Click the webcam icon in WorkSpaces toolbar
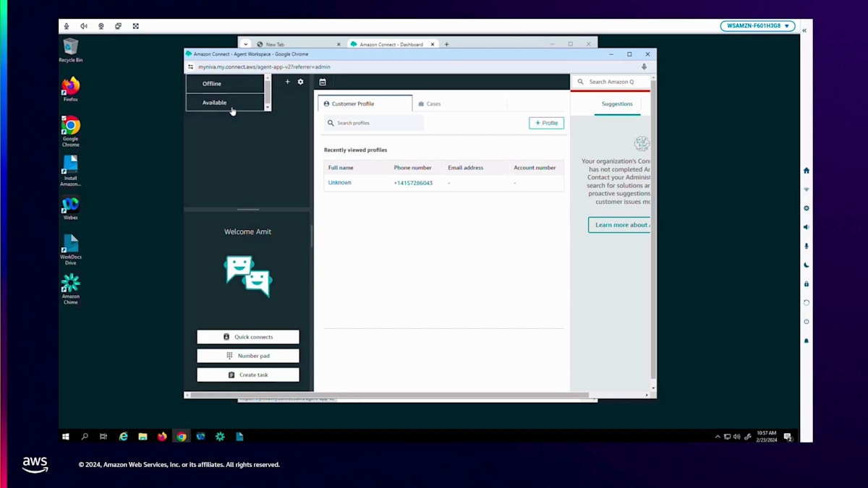The height and width of the screenshot is (488, 868). [x=101, y=26]
